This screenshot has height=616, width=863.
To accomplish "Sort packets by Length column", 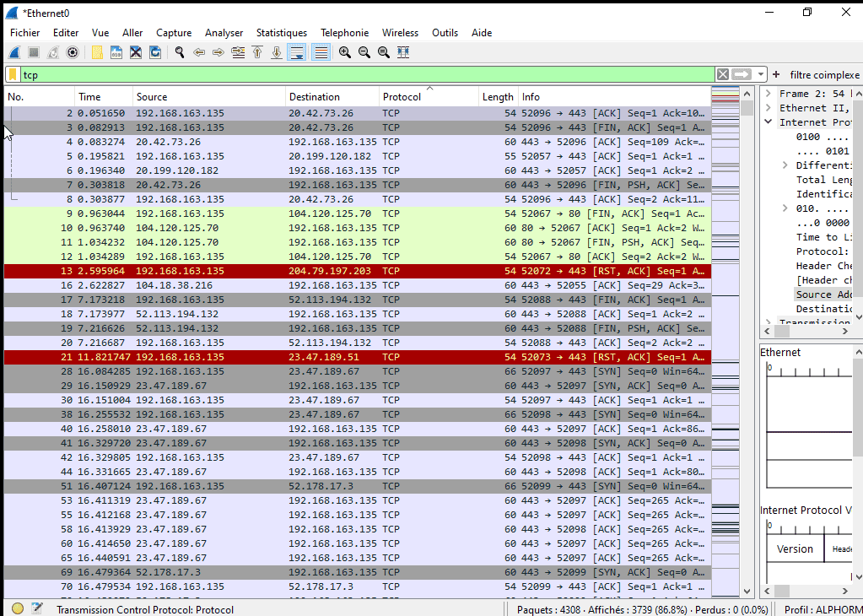I will pyautogui.click(x=498, y=97).
